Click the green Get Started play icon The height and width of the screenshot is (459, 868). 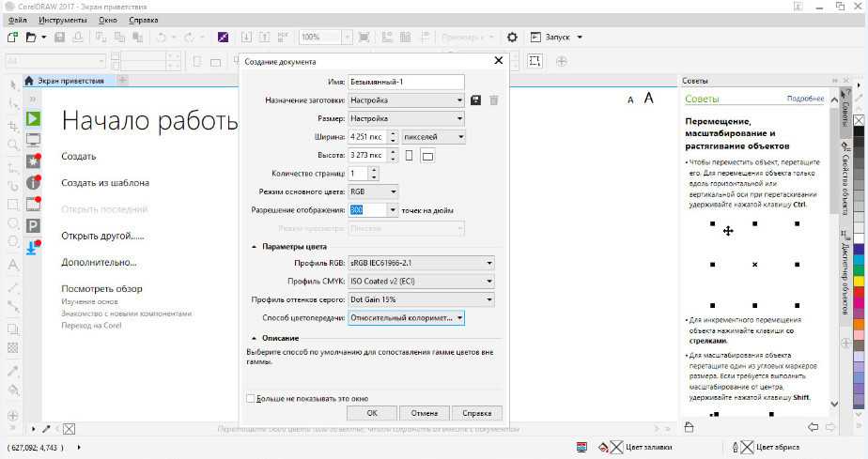click(33, 118)
